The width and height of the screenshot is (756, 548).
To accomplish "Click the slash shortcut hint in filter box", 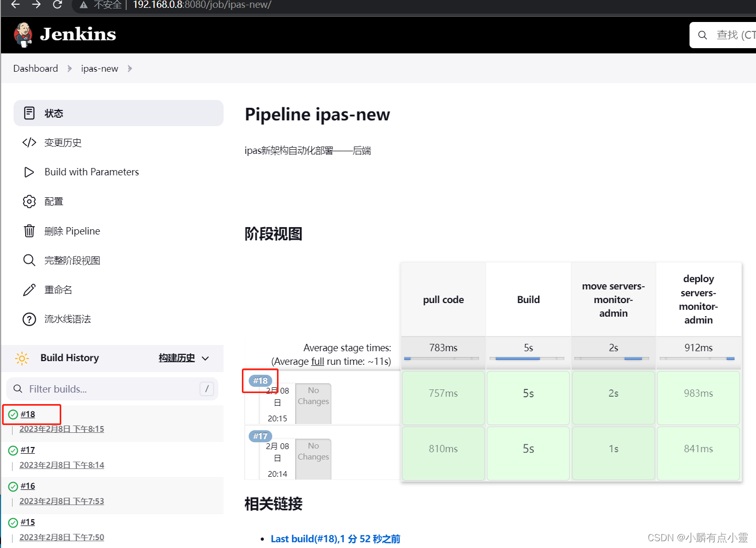I will pyautogui.click(x=207, y=389).
